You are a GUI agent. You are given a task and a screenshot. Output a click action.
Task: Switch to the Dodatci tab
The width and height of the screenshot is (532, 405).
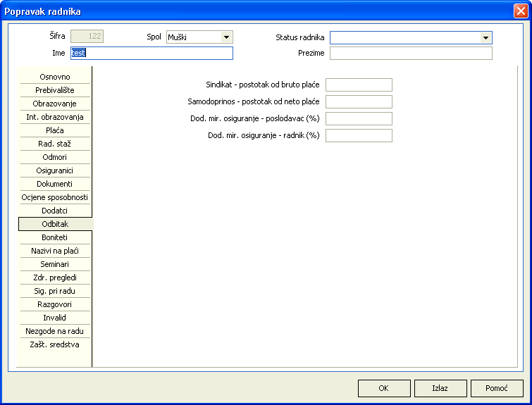[54, 211]
